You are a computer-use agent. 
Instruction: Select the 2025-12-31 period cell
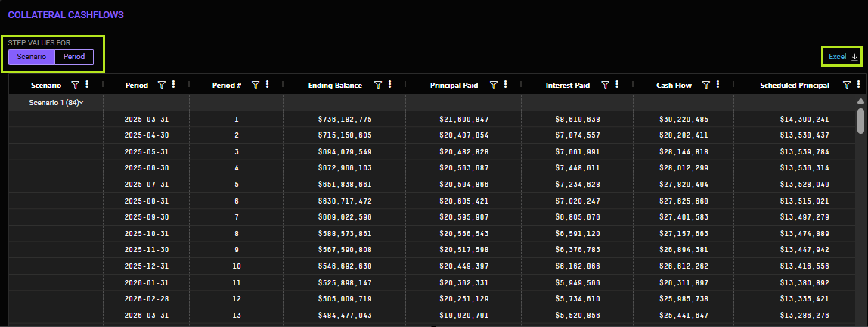pyautogui.click(x=146, y=266)
